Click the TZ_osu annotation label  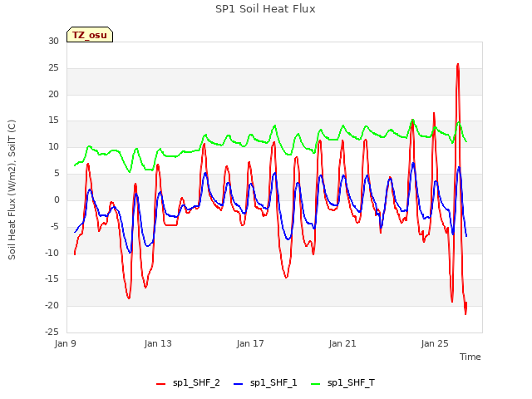(90, 35)
